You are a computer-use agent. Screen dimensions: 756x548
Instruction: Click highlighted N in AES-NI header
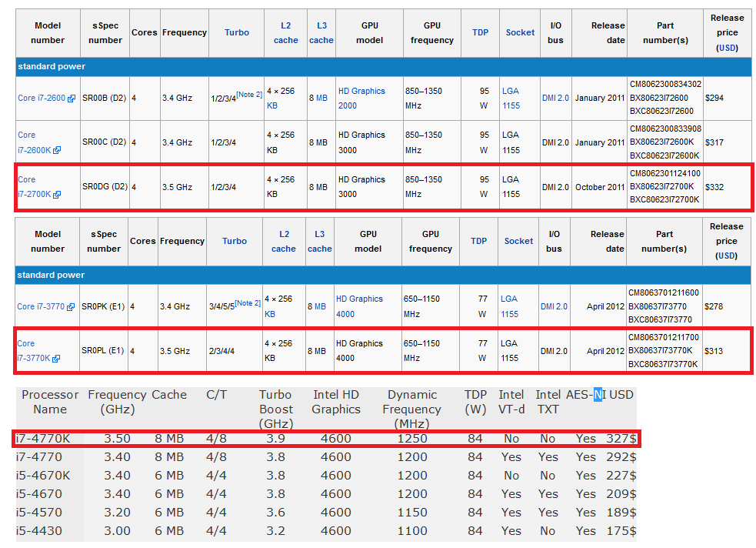[x=598, y=395]
